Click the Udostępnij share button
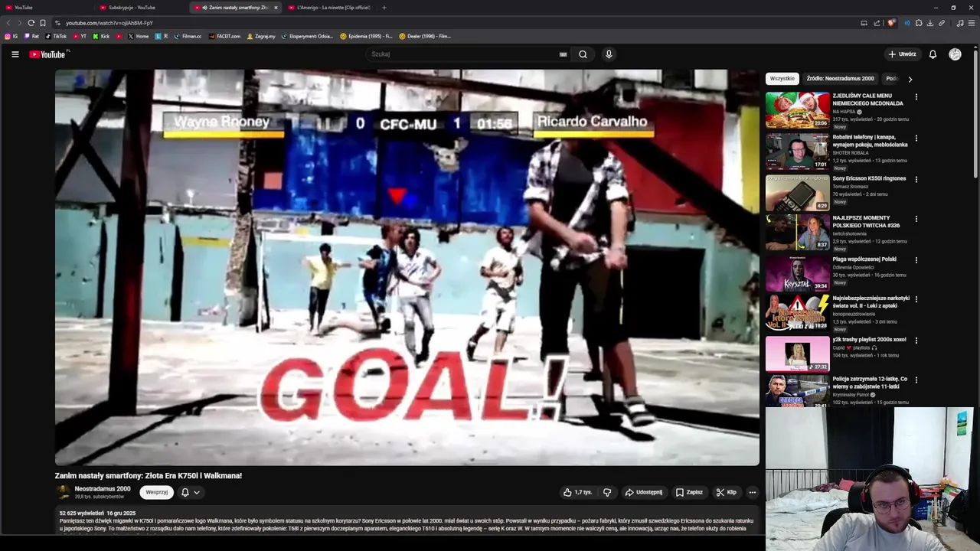This screenshot has height=551, width=980. 644,493
